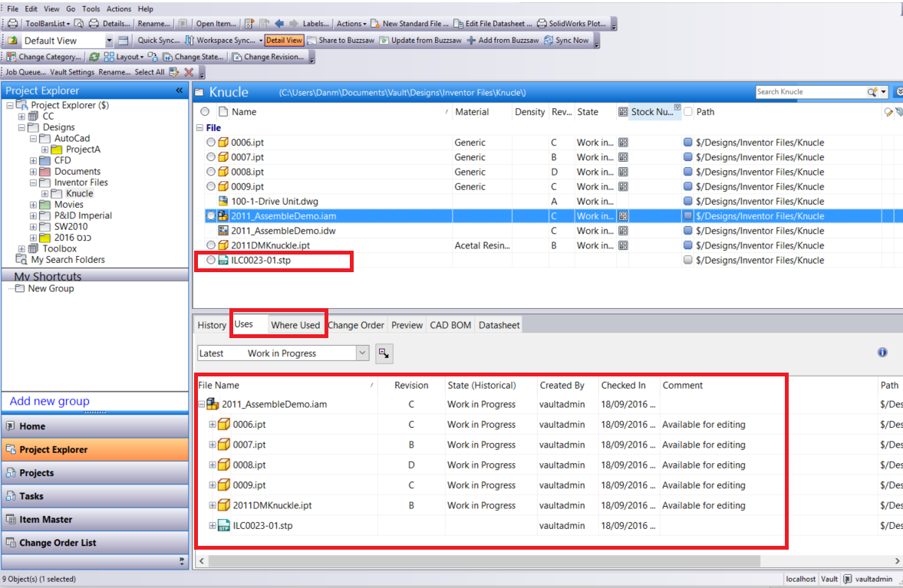Click the header radio circle left of Name
The height and width of the screenshot is (588, 903).
pyautogui.click(x=205, y=112)
